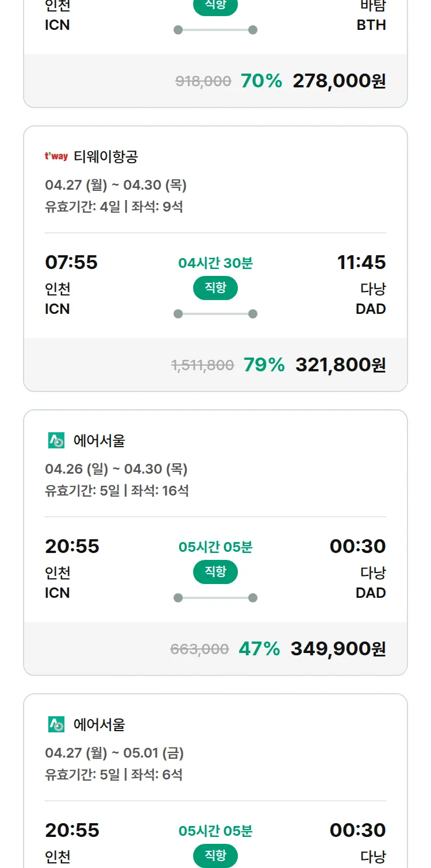Select the 349,900원 Air Seoul fare
Image resolution: width=431 pixels, height=868 pixels.
click(338, 649)
